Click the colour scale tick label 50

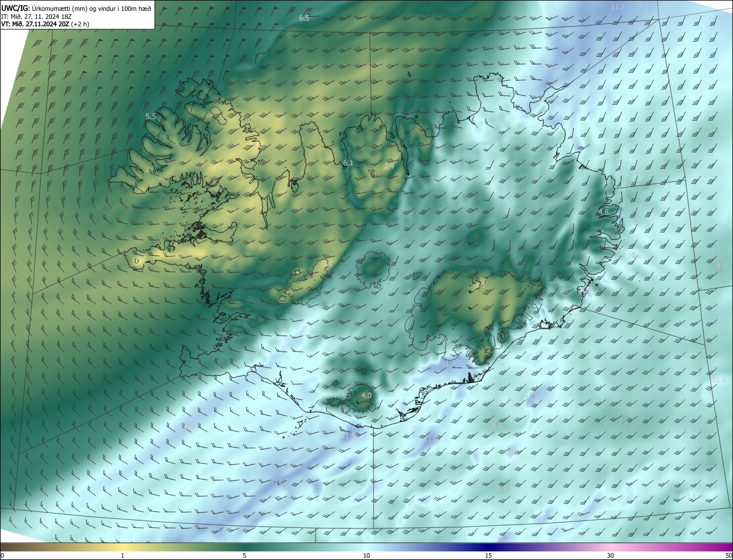[728, 555]
